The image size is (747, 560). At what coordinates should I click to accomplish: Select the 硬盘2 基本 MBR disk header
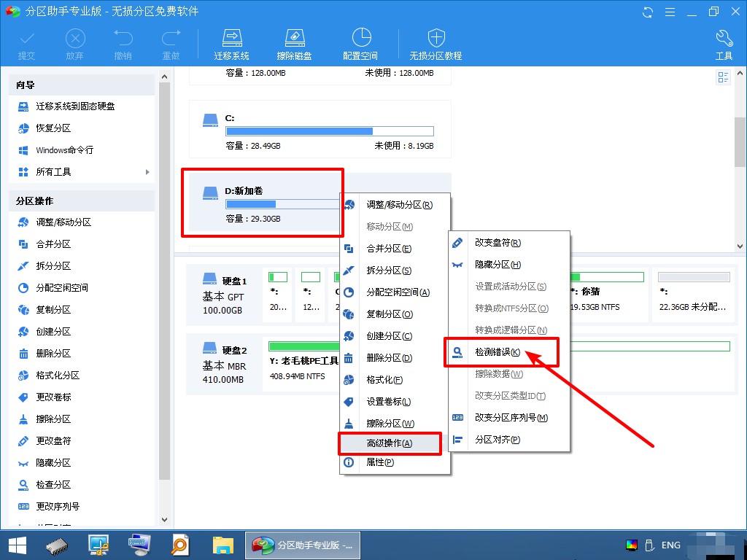[225, 363]
